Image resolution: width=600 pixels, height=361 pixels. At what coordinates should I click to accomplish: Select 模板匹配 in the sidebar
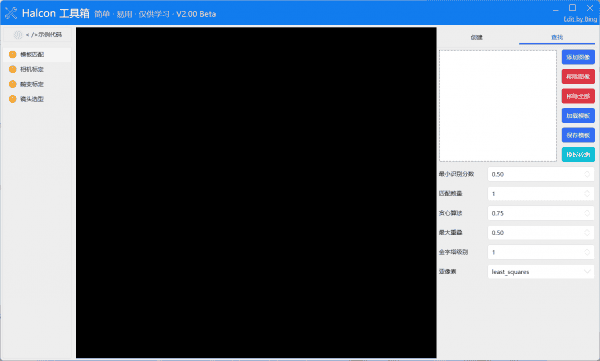point(38,54)
